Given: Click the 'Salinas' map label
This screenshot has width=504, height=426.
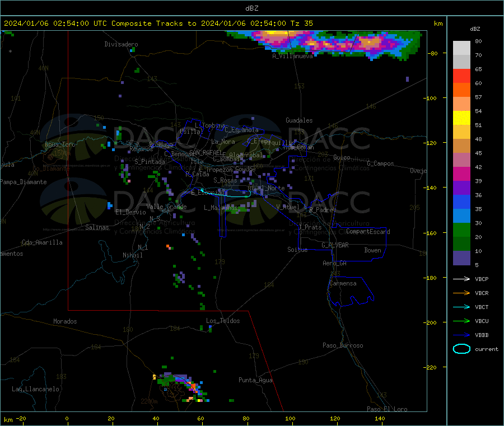Looking at the screenshot, I should (x=97, y=227).
